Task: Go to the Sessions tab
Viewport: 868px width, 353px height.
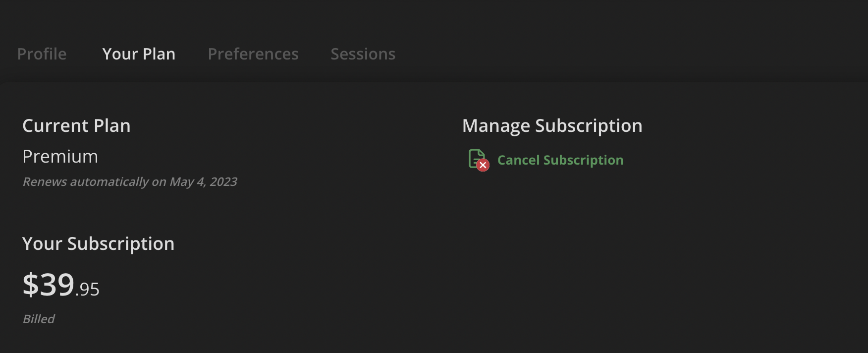Action: click(363, 54)
